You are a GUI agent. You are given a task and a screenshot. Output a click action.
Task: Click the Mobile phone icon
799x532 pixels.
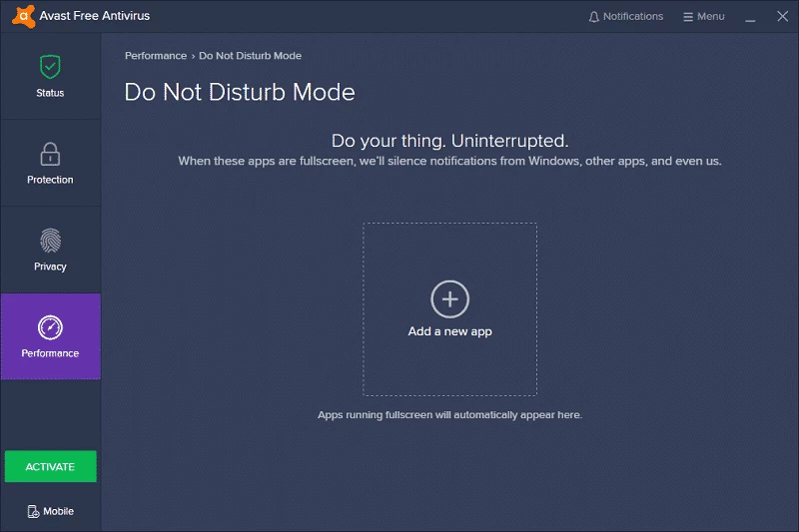pyautogui.click(x=33, y=511)
